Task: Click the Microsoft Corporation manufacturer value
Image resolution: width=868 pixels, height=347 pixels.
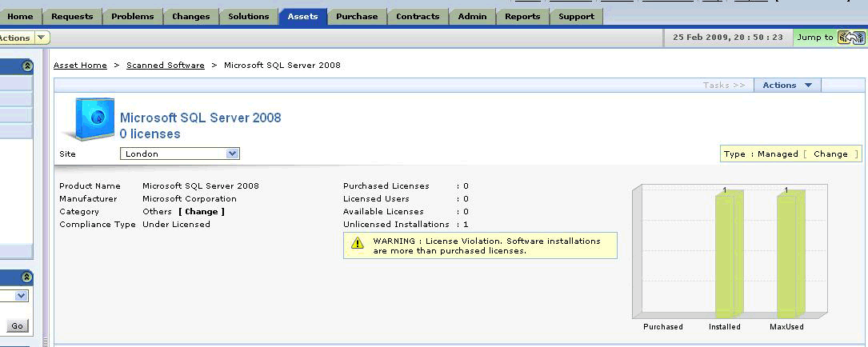Action: pyautogui.click(x=190, y=198)
